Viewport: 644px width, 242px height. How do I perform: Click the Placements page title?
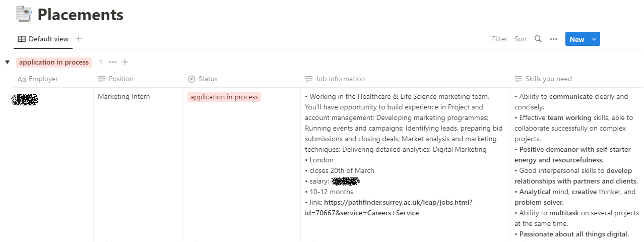point(81,15)
